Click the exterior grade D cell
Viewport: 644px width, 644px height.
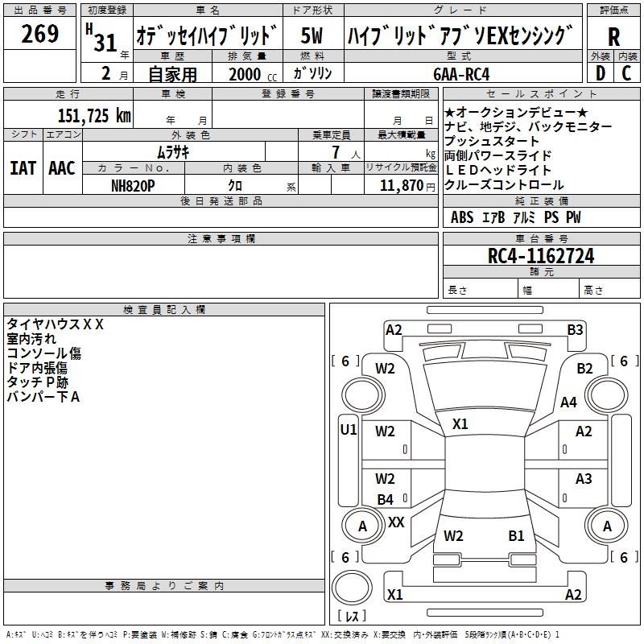click(600, 72)
